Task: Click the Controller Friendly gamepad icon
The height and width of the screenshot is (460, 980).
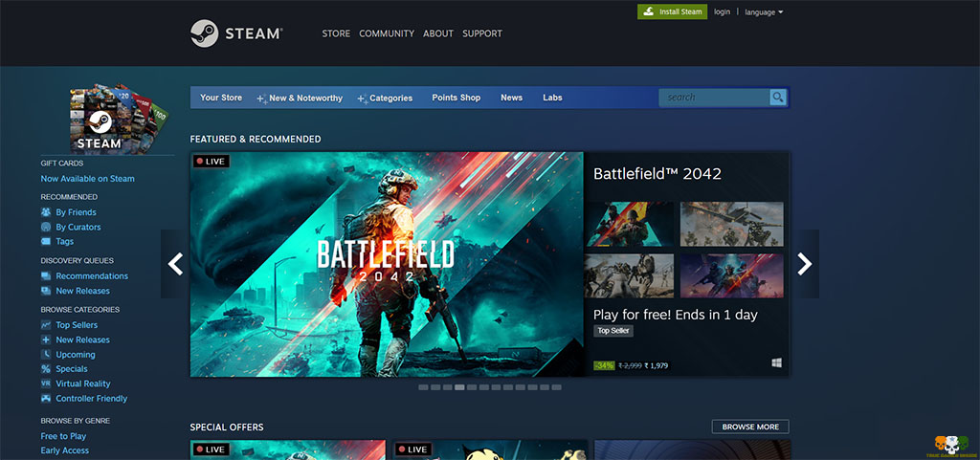Action: (x=46, y=398)
